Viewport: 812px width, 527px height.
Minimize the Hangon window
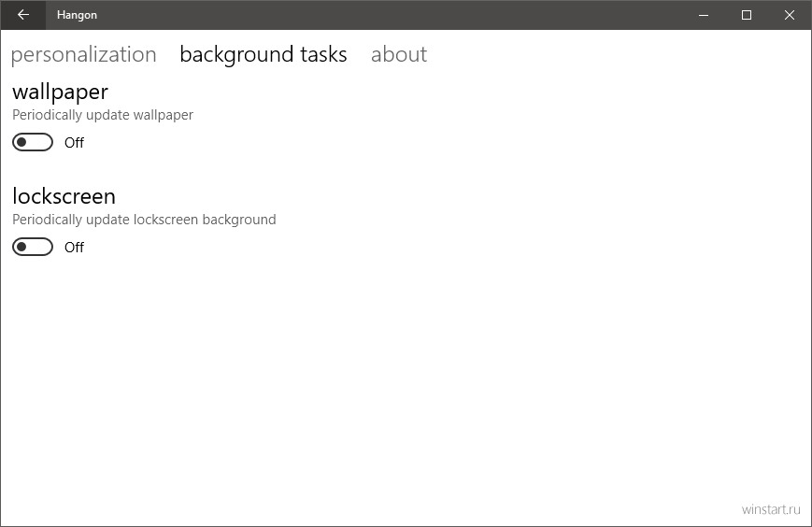[x=704, y=15]
